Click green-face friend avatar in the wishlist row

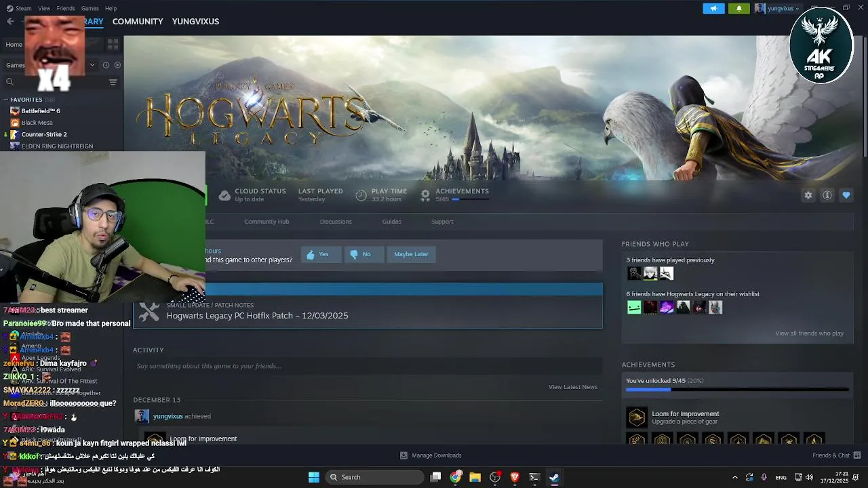pos(634,307)
